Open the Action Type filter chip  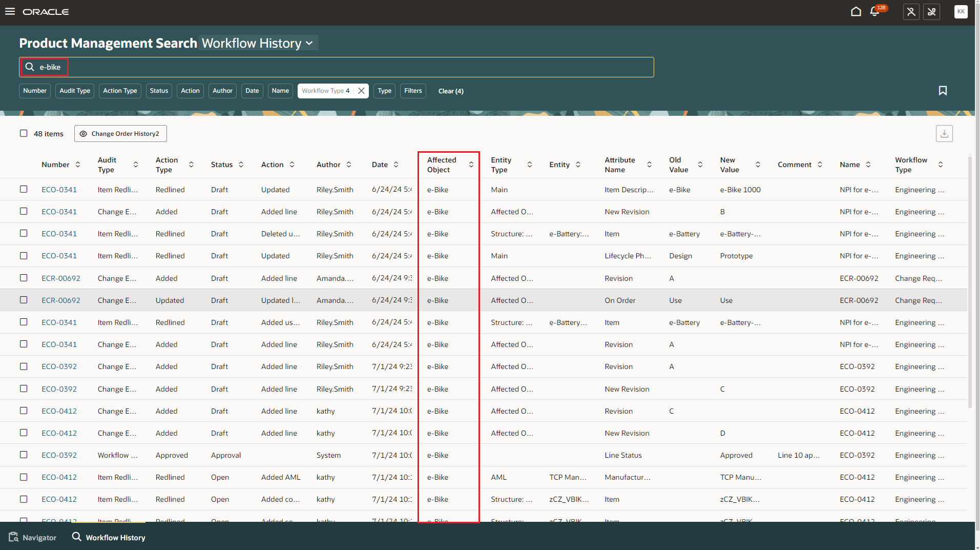click(x=120, y=91)
